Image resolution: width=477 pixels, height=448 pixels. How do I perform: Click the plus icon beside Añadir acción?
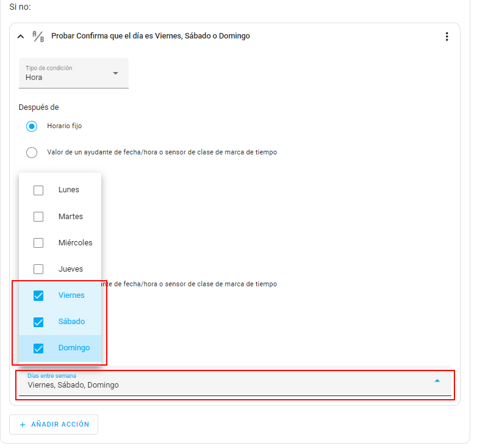click(23, 425)
